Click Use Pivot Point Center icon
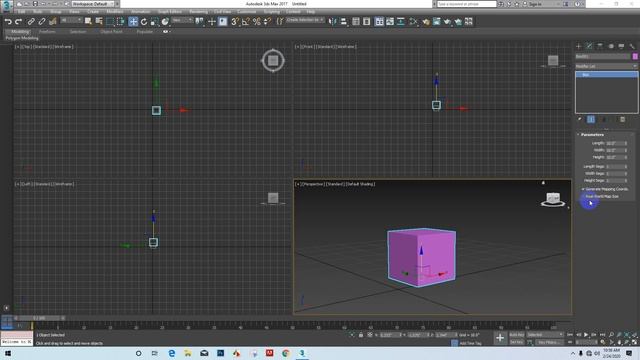The width and height of the screenshot is (640, 360). [200, 22]
